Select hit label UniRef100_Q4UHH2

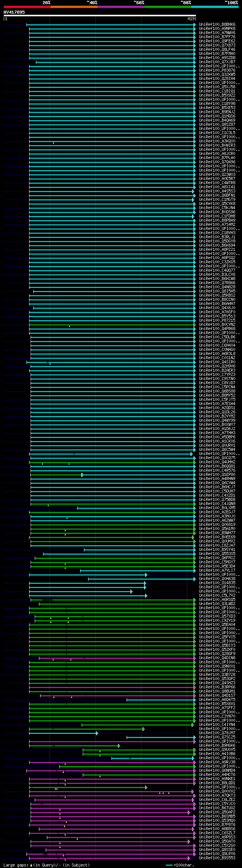coord(217,462)
